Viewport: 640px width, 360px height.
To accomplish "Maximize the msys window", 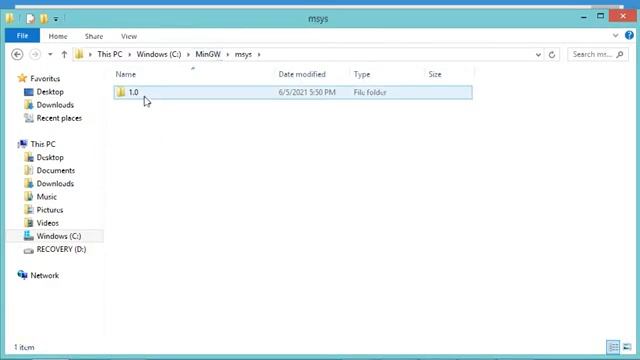I will tap(600, 16).
